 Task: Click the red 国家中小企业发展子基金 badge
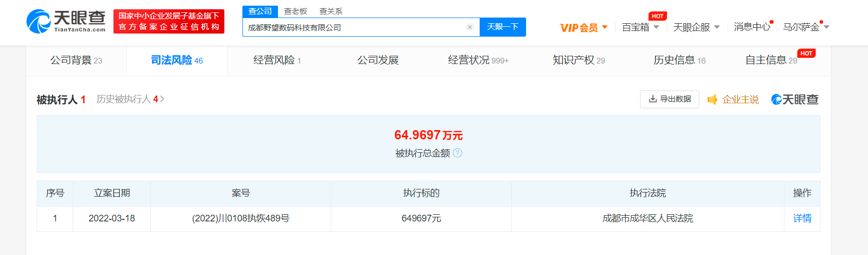point(169,22)
